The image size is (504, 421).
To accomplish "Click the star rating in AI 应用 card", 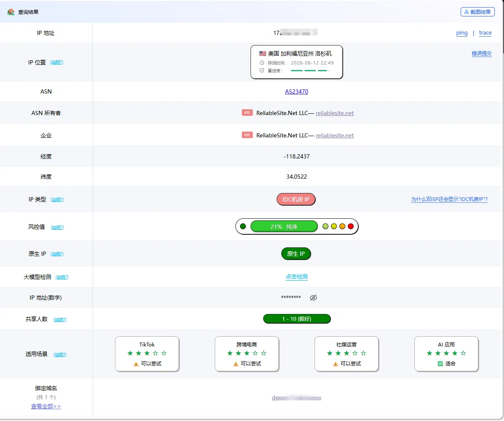I will point(446,353).
